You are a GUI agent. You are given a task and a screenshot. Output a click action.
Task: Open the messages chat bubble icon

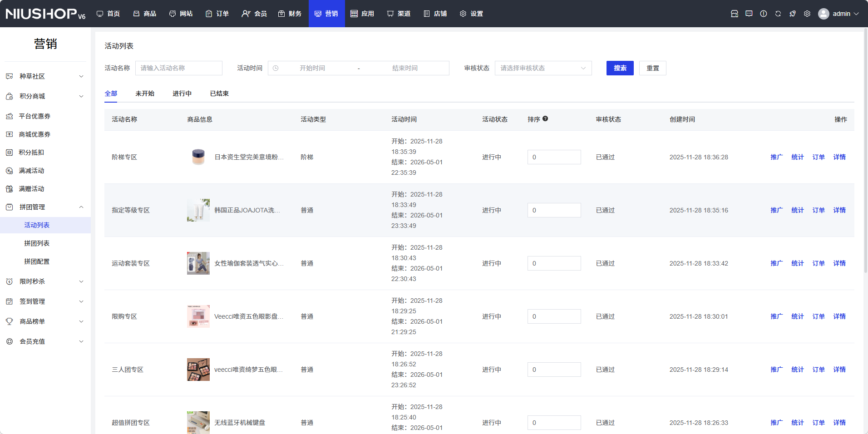(749, 14)
